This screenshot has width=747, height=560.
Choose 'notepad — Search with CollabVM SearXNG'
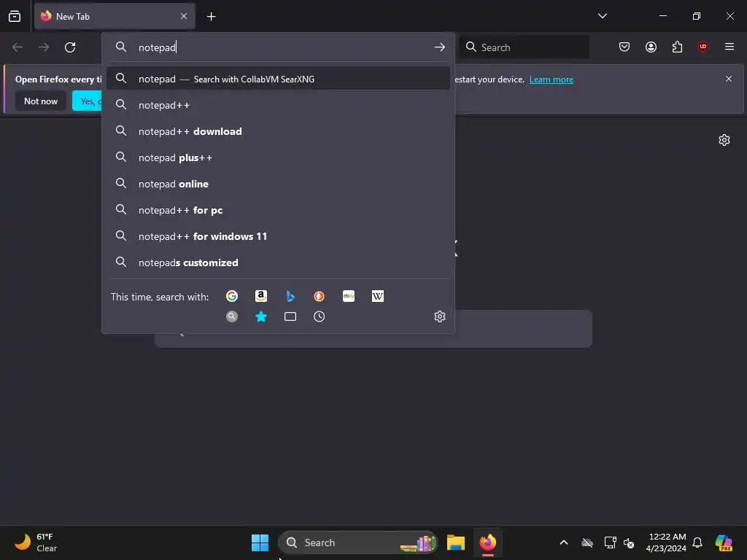278,79
